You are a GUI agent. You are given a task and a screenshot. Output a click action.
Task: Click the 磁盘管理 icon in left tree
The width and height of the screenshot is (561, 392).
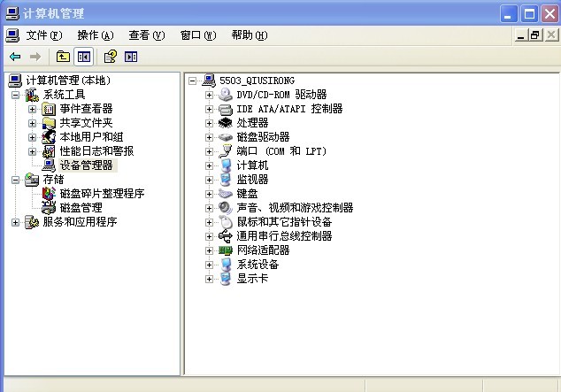tap(49, 208)
